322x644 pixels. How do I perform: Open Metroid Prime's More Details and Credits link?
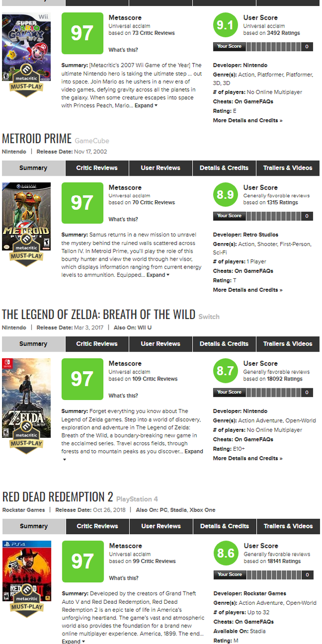click(248, 290)
